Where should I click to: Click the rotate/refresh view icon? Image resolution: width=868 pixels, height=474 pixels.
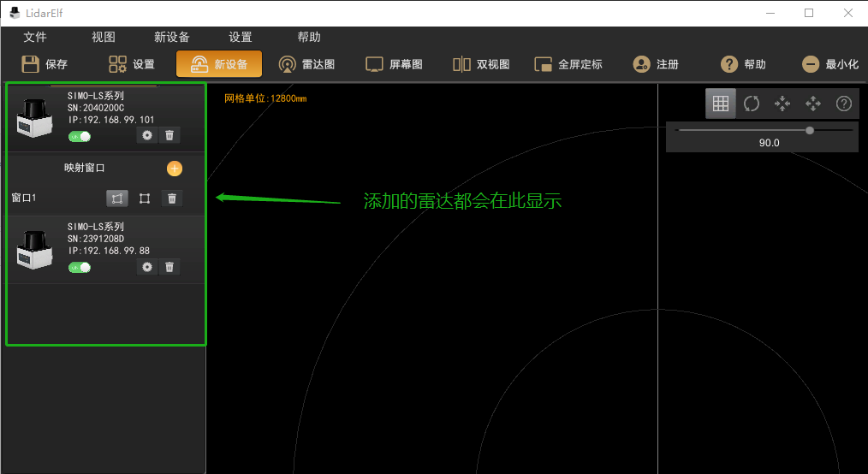pos(752,104)
